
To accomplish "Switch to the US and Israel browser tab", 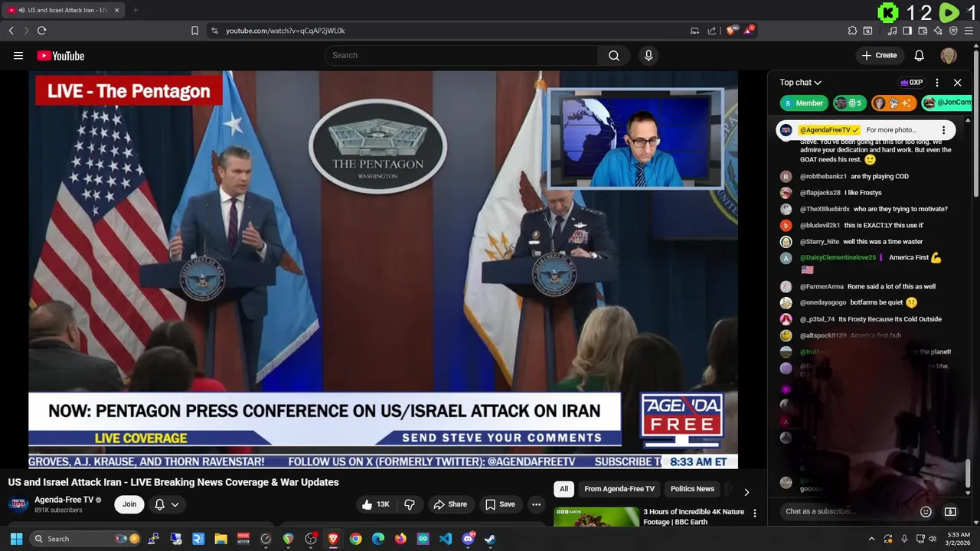I will tap(64, 10).
